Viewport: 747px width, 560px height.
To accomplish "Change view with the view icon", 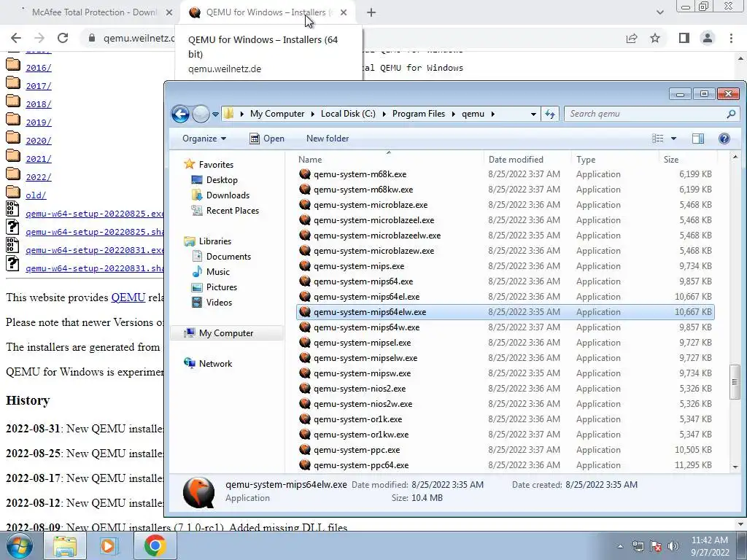I will click(657, 139).
